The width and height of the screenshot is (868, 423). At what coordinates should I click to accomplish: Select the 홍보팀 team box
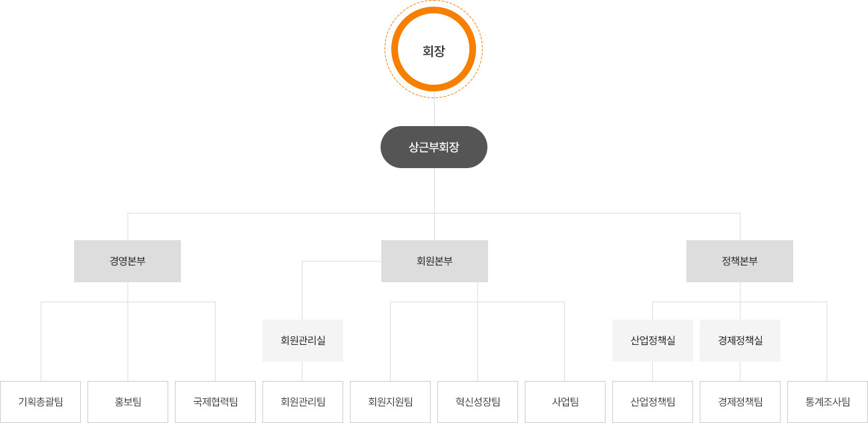coord(128,402)
